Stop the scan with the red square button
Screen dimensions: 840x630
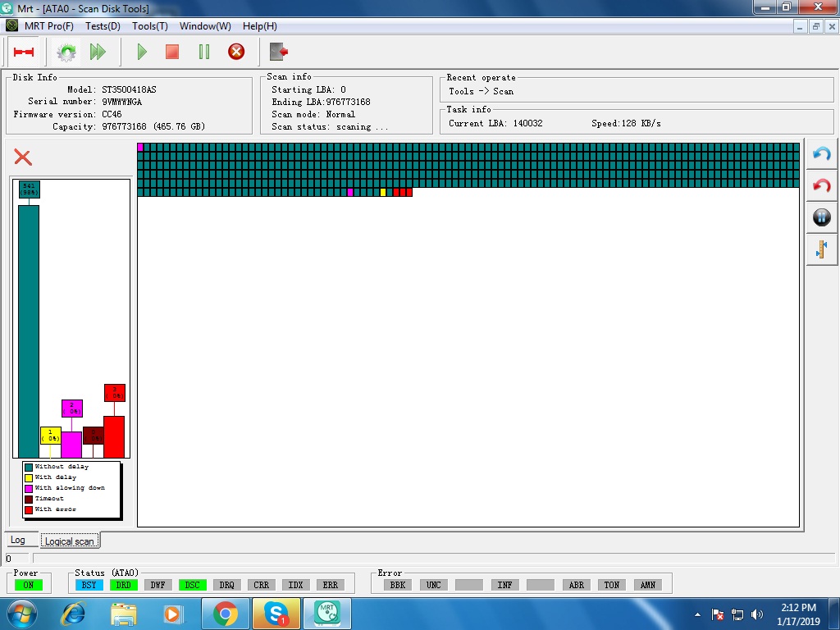click(172, 52)
